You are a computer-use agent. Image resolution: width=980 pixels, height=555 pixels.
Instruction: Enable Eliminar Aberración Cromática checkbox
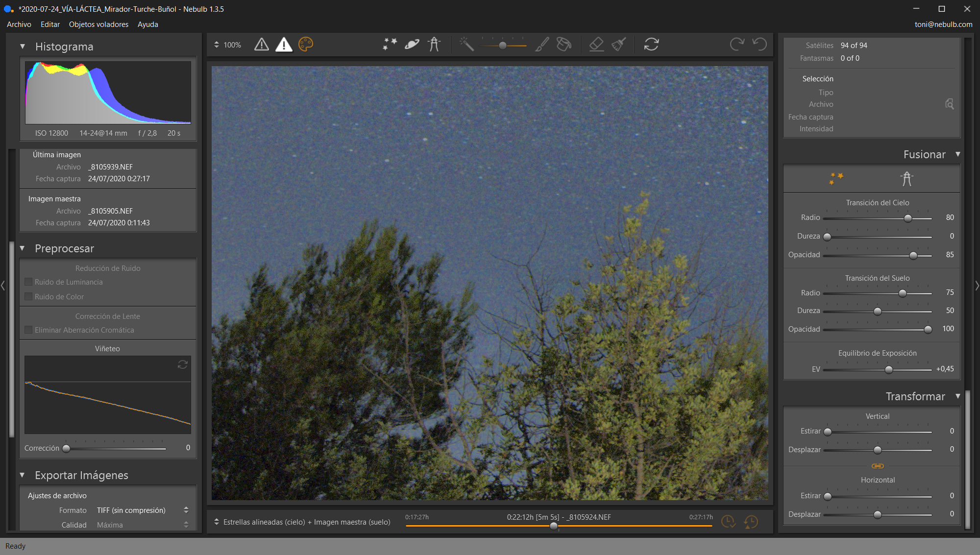pos(28,330)
